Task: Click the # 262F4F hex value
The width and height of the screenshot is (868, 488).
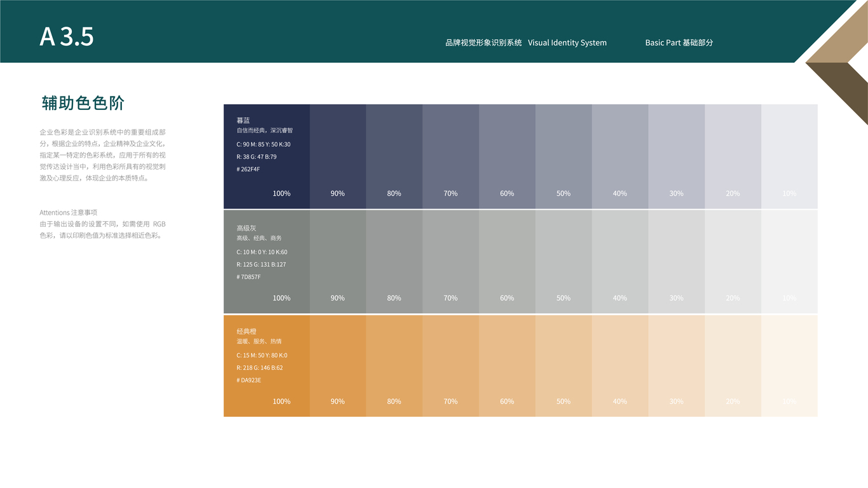Action: [x=248, y=169]
